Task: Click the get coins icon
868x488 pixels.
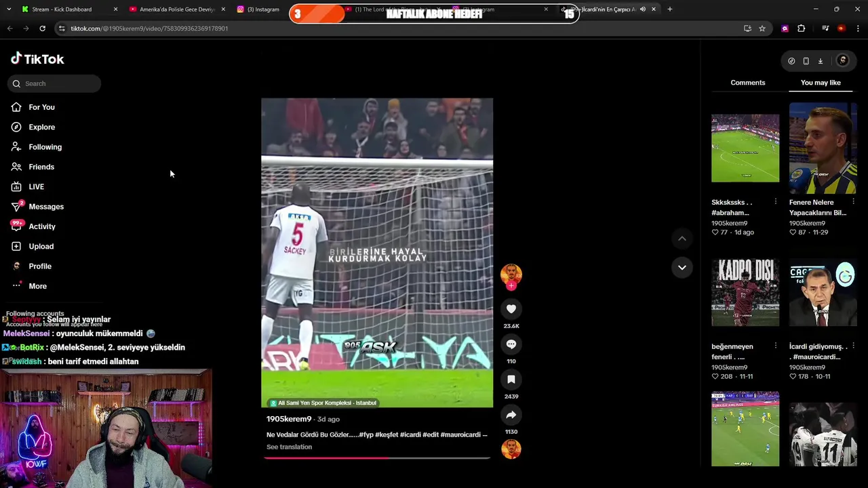Action: pyautogui.click(x=791, y=61)
